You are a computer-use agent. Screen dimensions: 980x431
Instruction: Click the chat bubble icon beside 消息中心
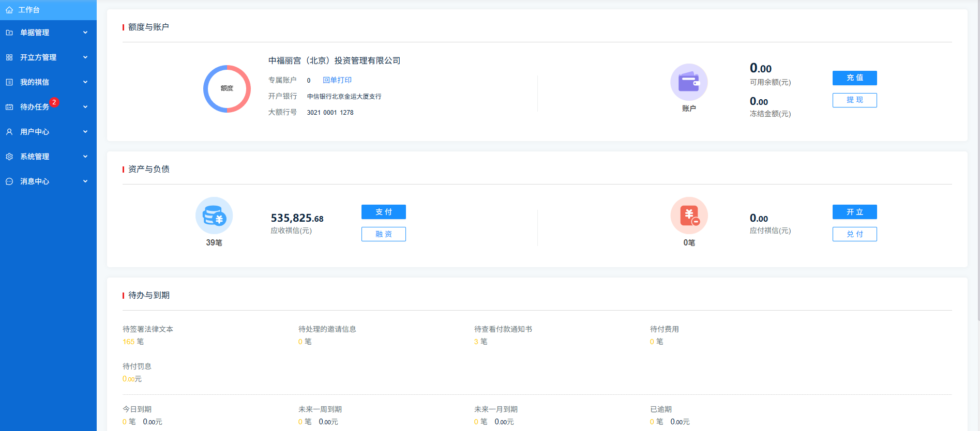(9, 181)
